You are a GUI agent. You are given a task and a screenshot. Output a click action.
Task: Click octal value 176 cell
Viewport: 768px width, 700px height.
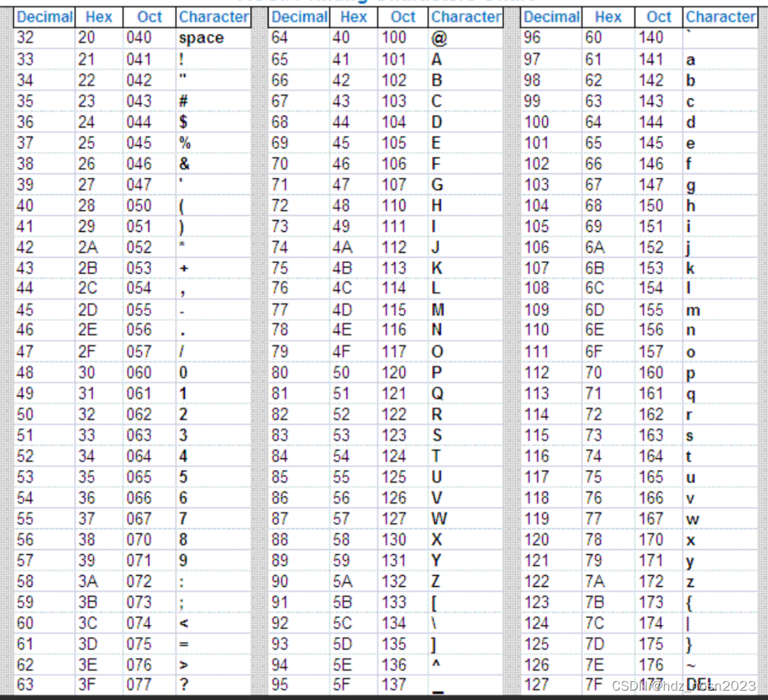[658, 665]
